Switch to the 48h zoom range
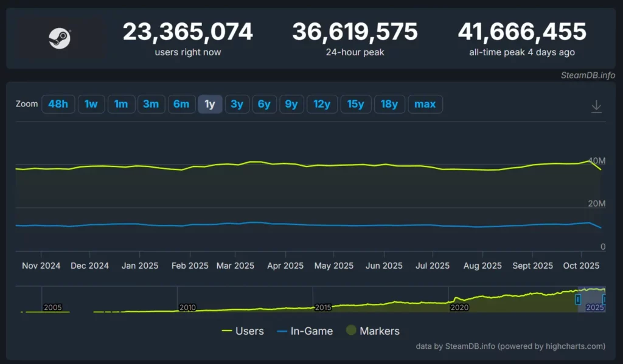623x364 pixels. click(x=58, y=104)
